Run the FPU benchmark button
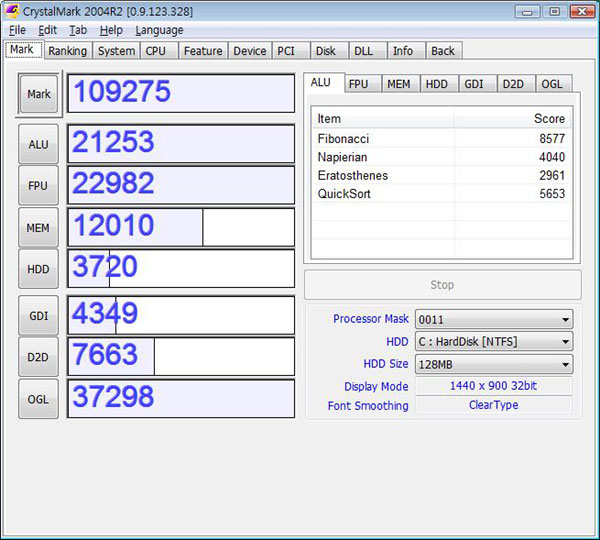The width and height of the screenshot is (600, 540). (x=38, y=186)
